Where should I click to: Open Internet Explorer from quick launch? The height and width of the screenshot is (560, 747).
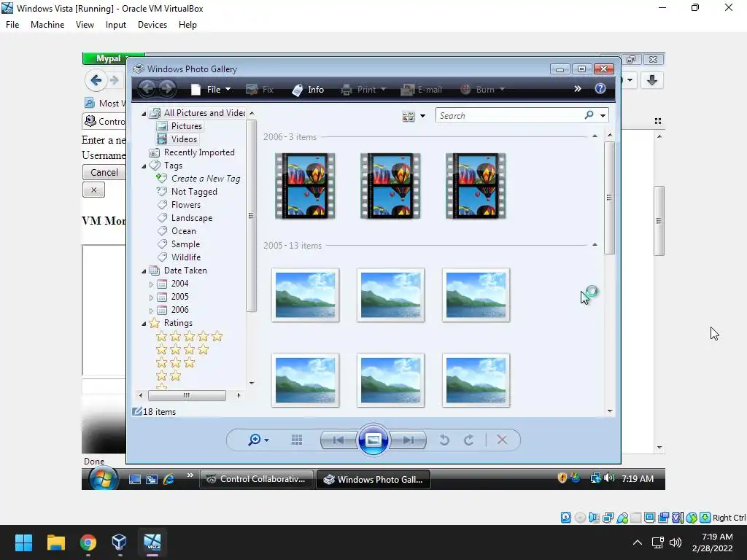click(169, 479)
